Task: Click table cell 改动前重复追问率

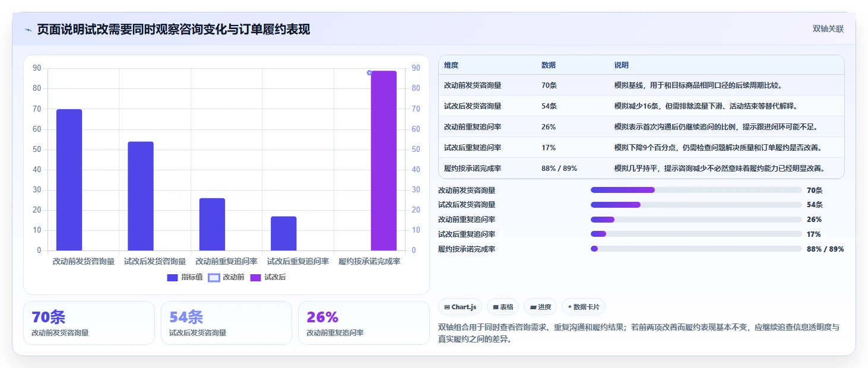Action: click(473, 127)
